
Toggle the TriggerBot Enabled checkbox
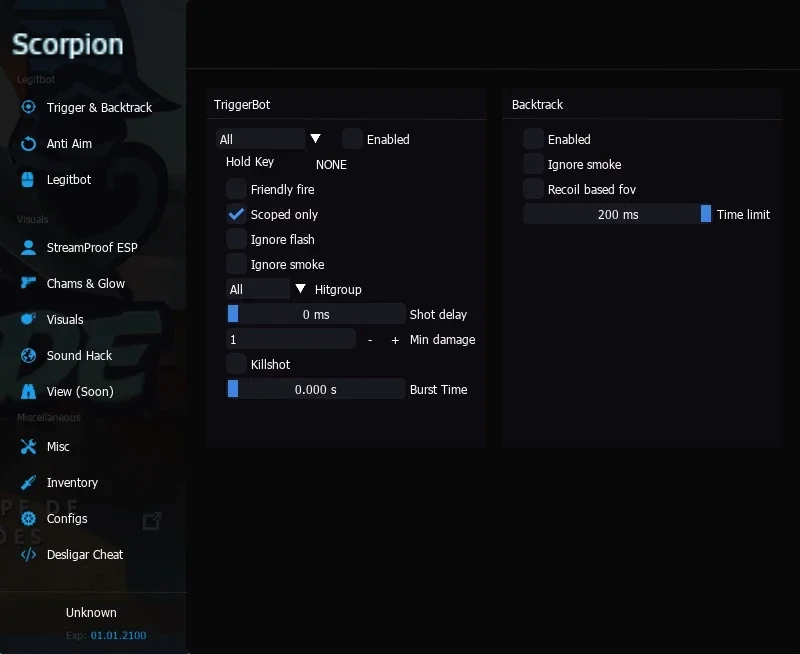pyautogui.click(x=352, y=139)
